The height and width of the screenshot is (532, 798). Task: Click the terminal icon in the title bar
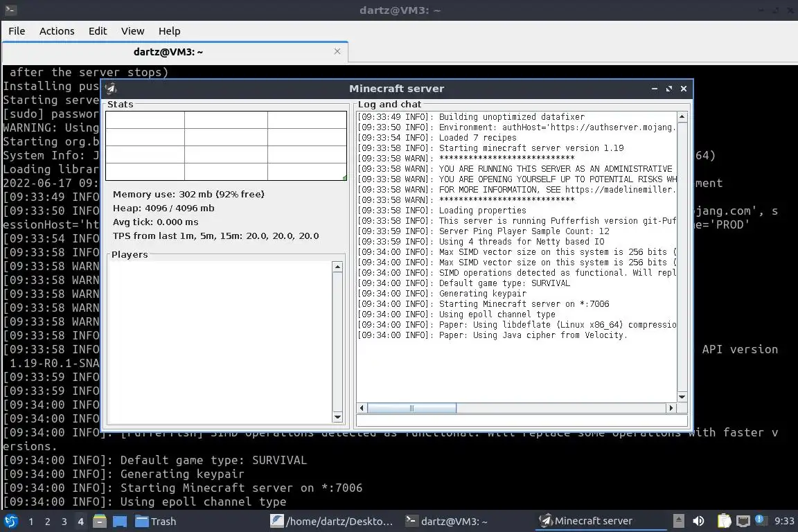(x=10, y=10)
